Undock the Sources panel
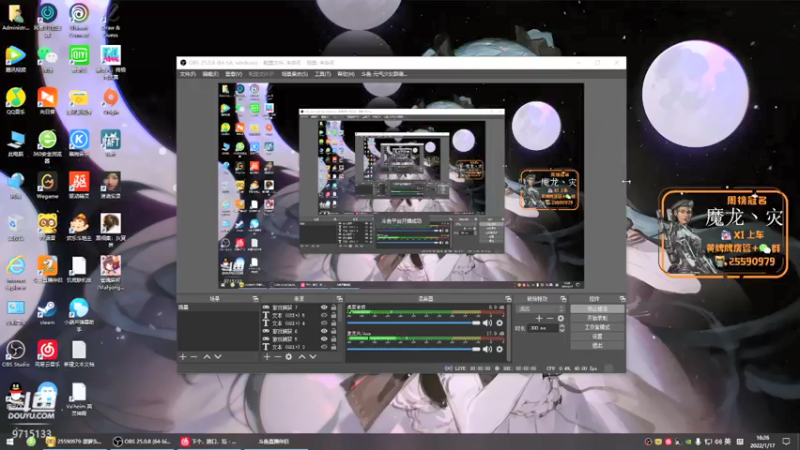The width and height of the screenshot is (800, 450). point(339,299)
